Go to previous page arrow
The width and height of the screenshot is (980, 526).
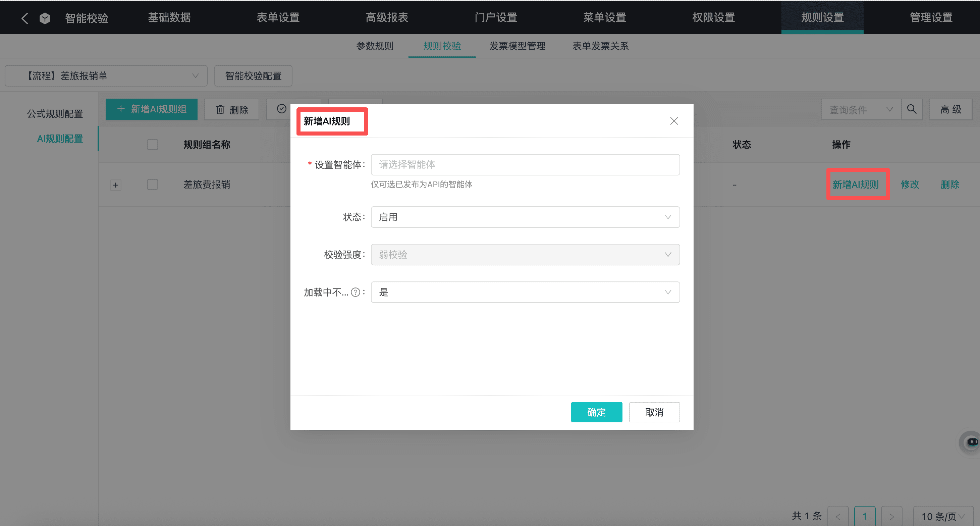tap(838, 516)
